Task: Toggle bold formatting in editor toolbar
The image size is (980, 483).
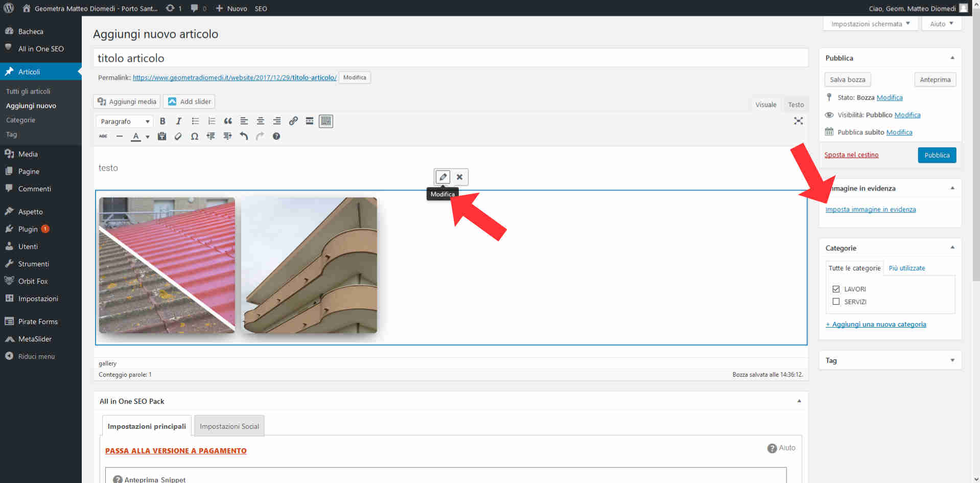Action: (x=162, y=121)
